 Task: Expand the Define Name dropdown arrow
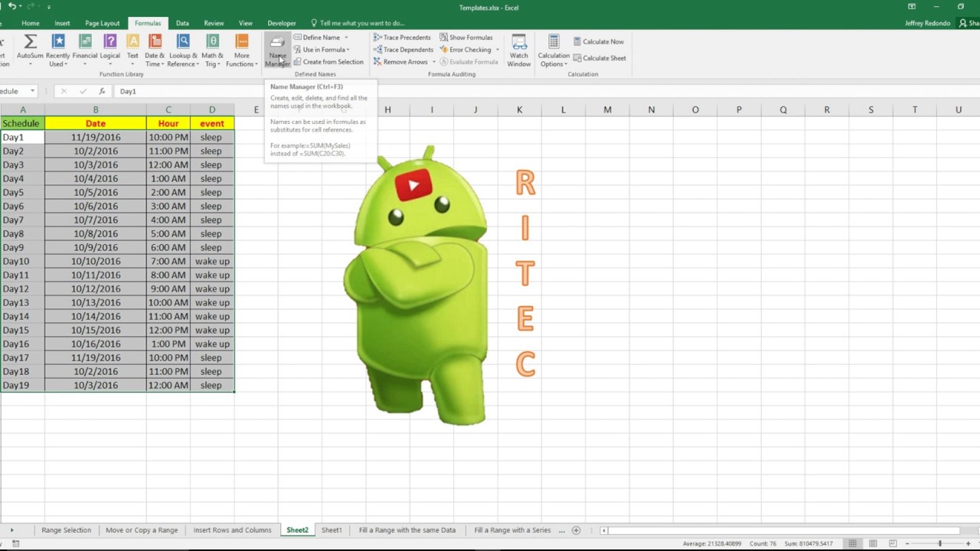346,37
